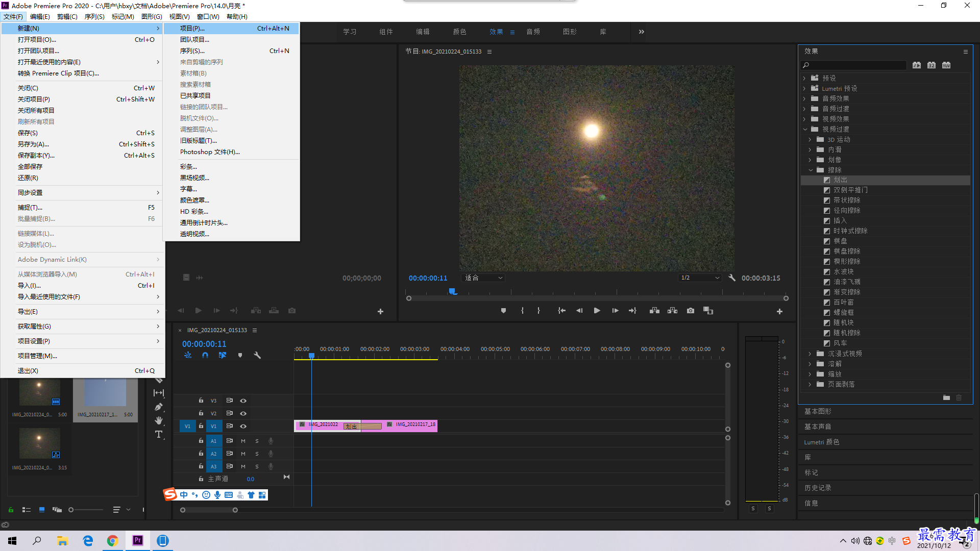Create new custom bin in Effects panel
The image size is (980, 551).
(946, 397)
